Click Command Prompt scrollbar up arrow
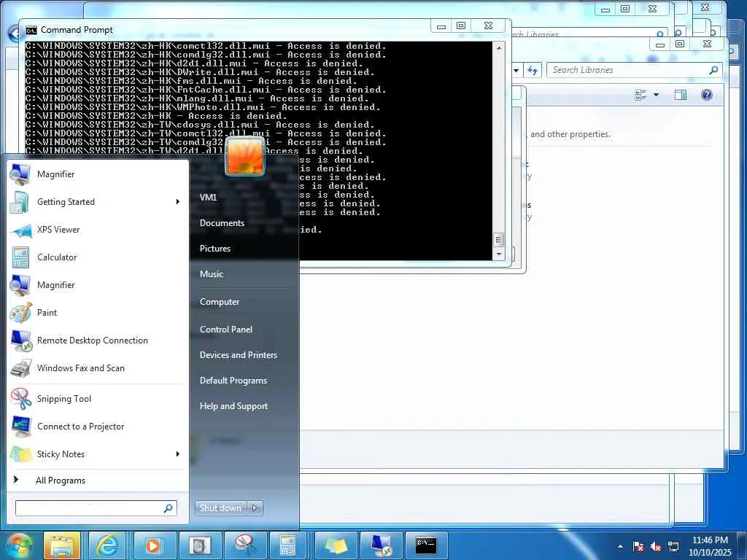 point(499,47)
